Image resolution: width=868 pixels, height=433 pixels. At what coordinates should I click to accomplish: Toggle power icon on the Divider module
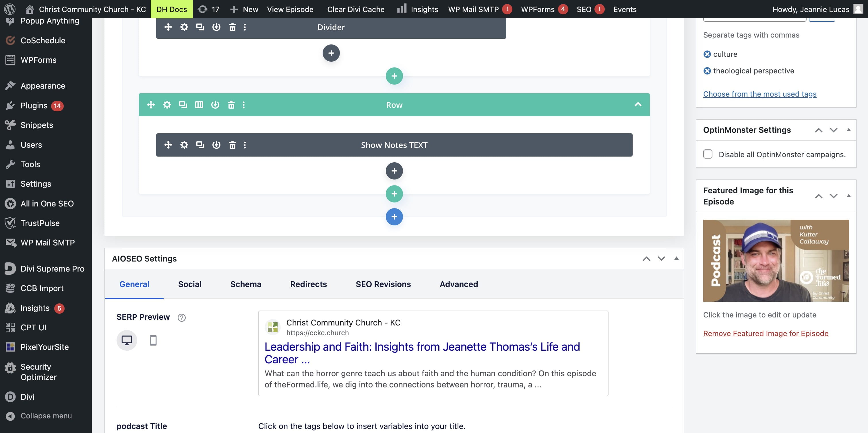point(216,27)
